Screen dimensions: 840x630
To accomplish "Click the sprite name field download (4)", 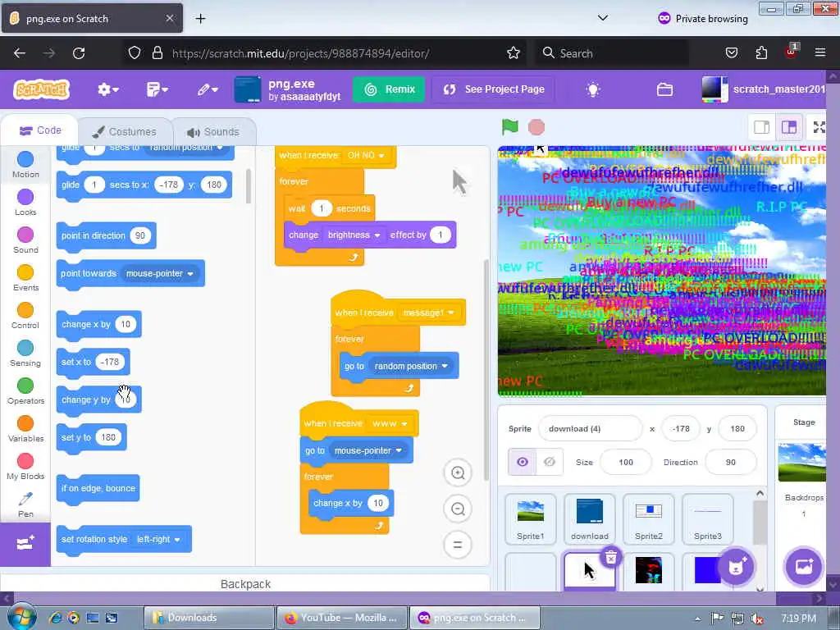I will coord(590,428).
